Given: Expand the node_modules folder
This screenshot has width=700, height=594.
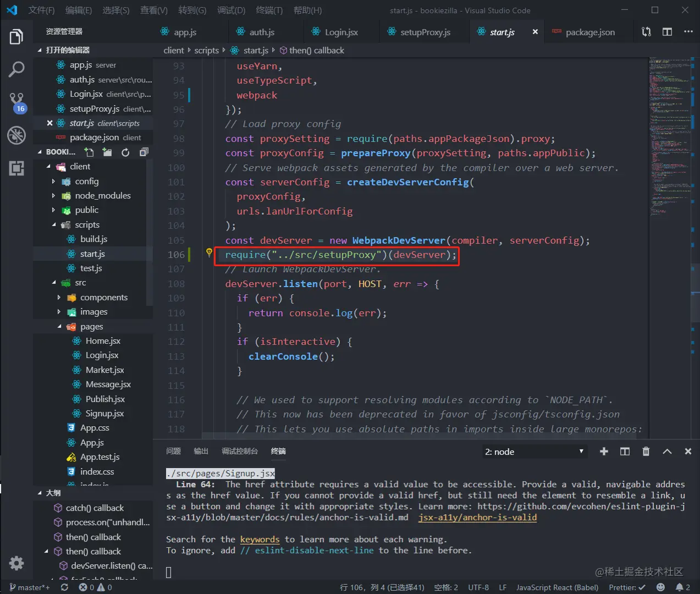Looking at the screenshot, I should pyautogui.click(x=53, y=196).
